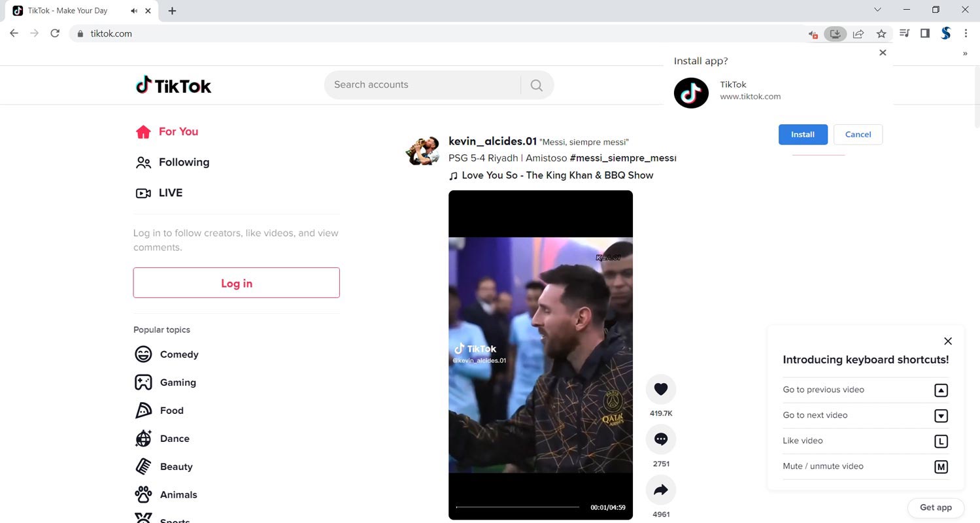Click the kevin_alcides.01 username
The height and width of the screenshot is (523, 980).
click(x=492, y=141)
